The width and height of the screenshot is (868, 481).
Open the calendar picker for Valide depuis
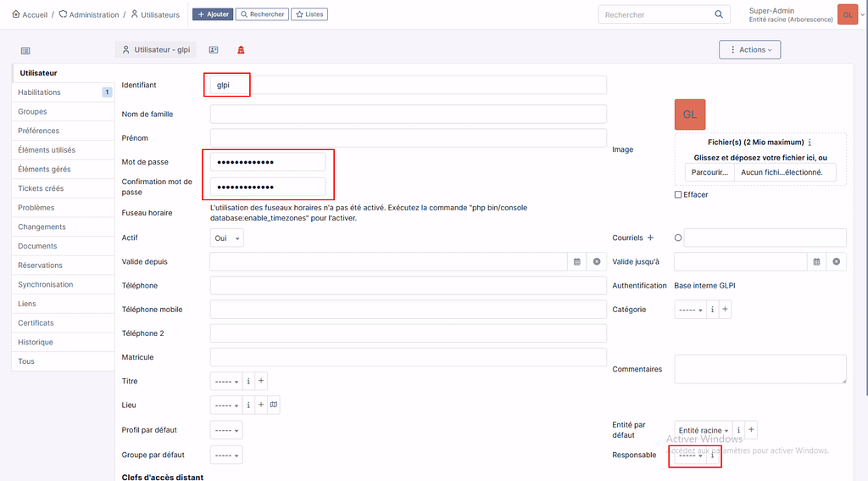pyautogui.click(x=577, y=262)
